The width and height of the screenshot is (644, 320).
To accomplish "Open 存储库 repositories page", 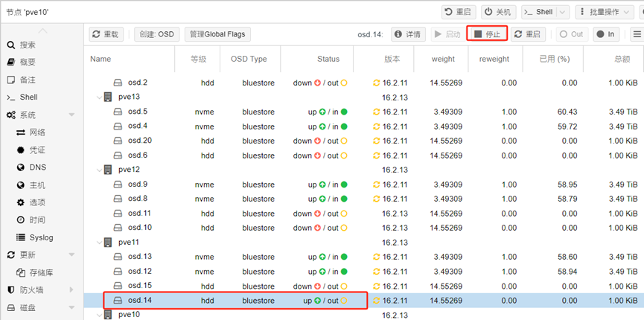I will click(40, 272).
